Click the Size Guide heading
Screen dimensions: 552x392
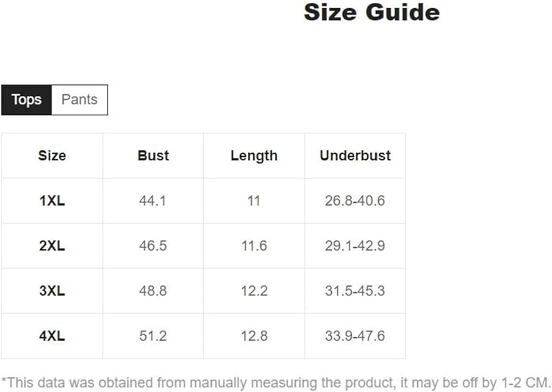click(371, 12)
